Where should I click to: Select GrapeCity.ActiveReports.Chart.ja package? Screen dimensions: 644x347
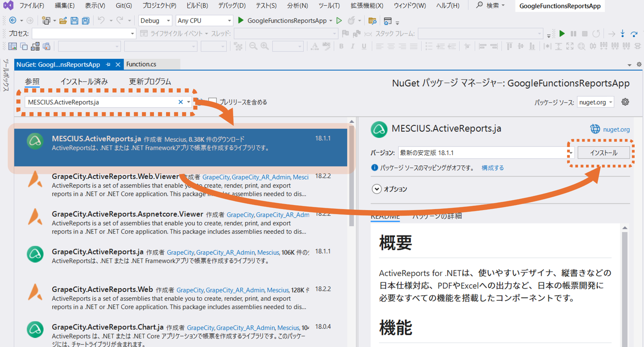[x=180, y=334]
